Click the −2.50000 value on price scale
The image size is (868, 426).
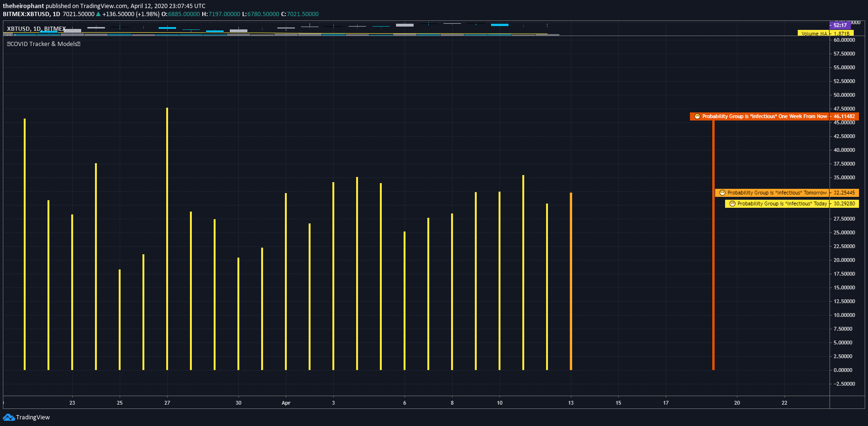pyautogui.click(x=843, y=384)
